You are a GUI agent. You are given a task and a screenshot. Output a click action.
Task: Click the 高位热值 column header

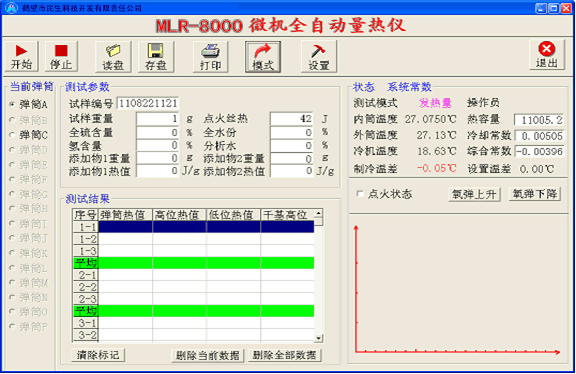pyautogui.click(x=179, y=215)
